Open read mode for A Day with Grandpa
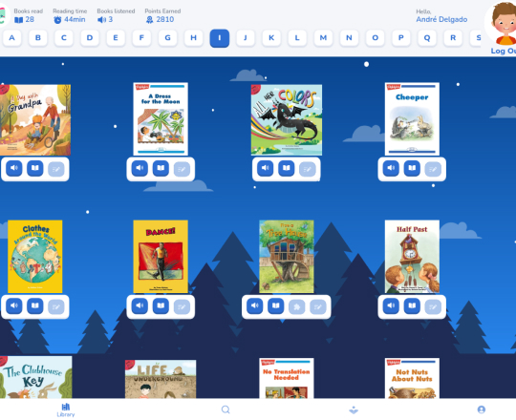Screen dimensions: 516x420 pyautogui.click(x=35, y=168)
